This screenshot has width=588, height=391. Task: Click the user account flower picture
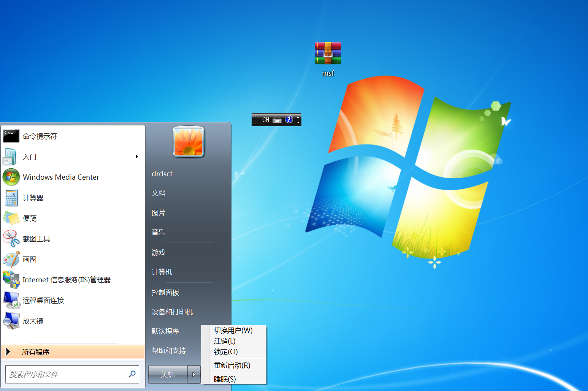point(189,142)
